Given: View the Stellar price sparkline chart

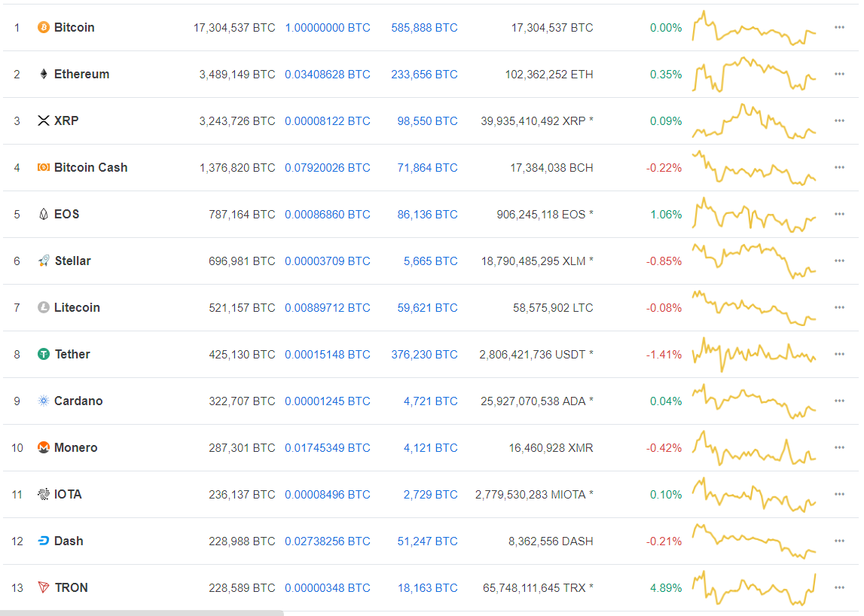Looking at the screenshot, I should click(x=754, y=261).
